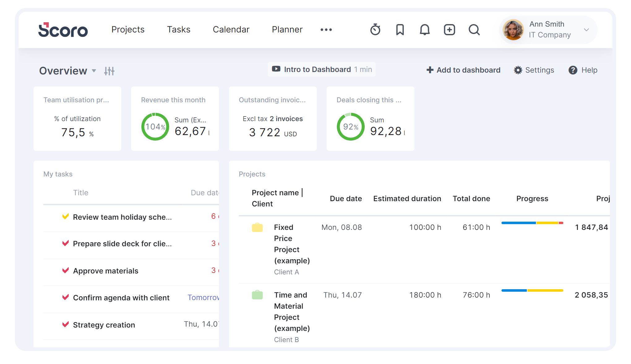631x364 pixels.
Task: Mark 'Approve materials' task as incomplete
Action: tap(65, 270)
